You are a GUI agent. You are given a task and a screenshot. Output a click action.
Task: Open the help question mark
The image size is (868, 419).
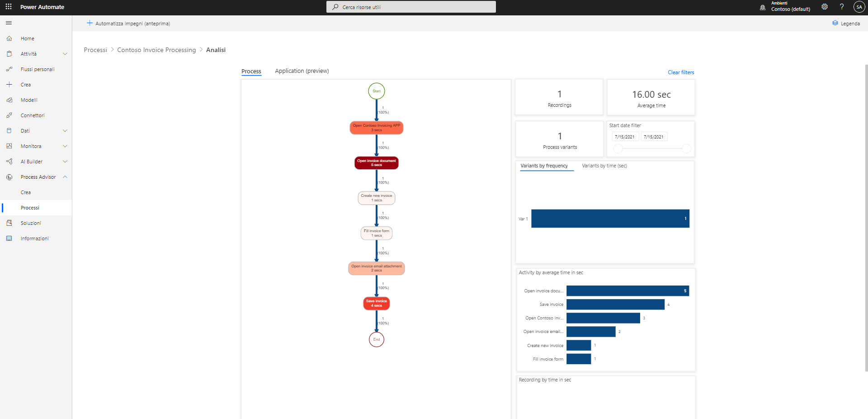tap(842, 7)
